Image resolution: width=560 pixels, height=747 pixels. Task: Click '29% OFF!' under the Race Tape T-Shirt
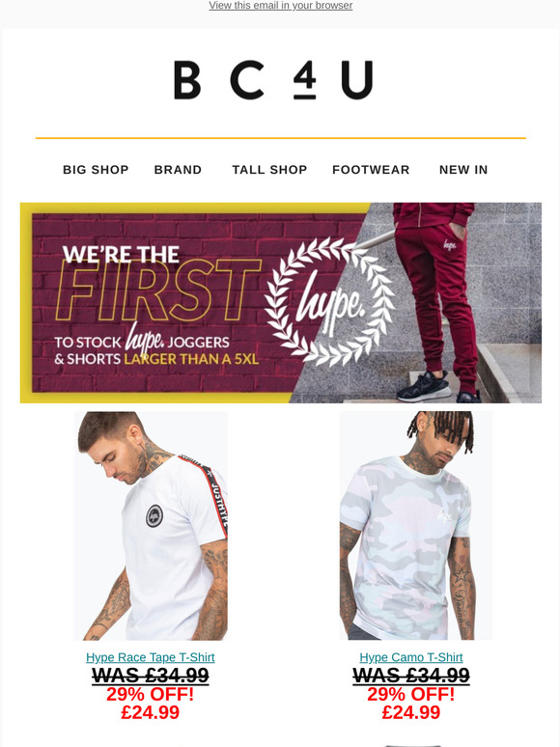[x=150, y=694]
